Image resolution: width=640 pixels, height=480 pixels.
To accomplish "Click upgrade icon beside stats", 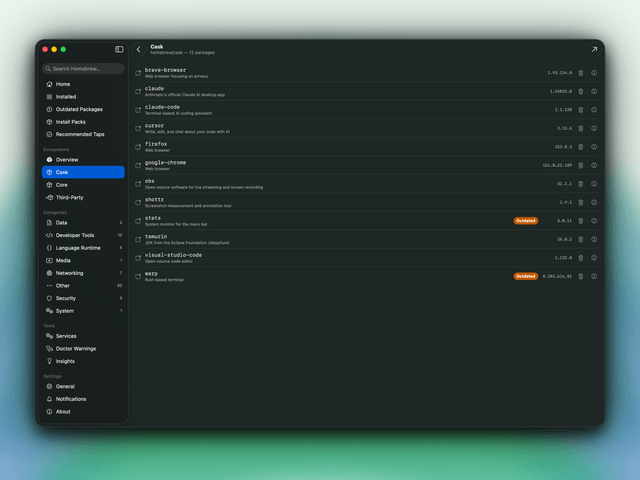I will [138, 221].
